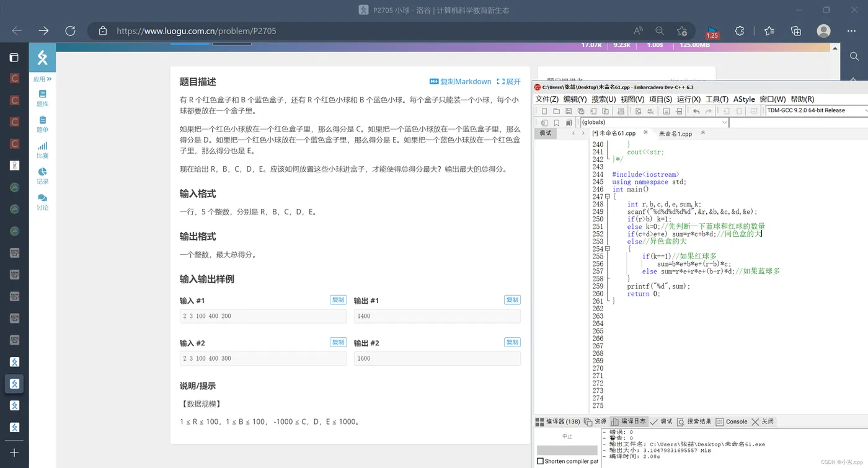Open the 记录 records icon

pyautogui.click(x=42, y=176)
